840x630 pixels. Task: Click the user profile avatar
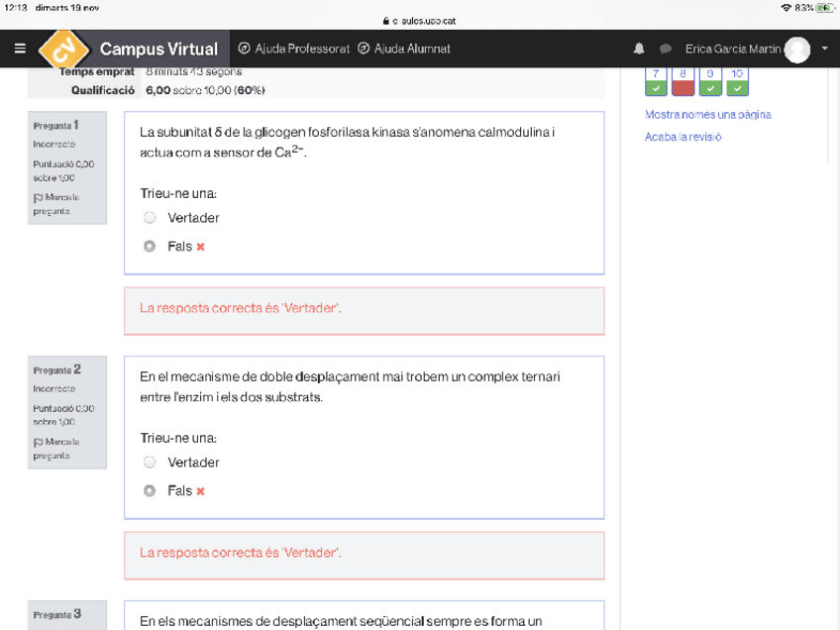[x=797, y=50]
